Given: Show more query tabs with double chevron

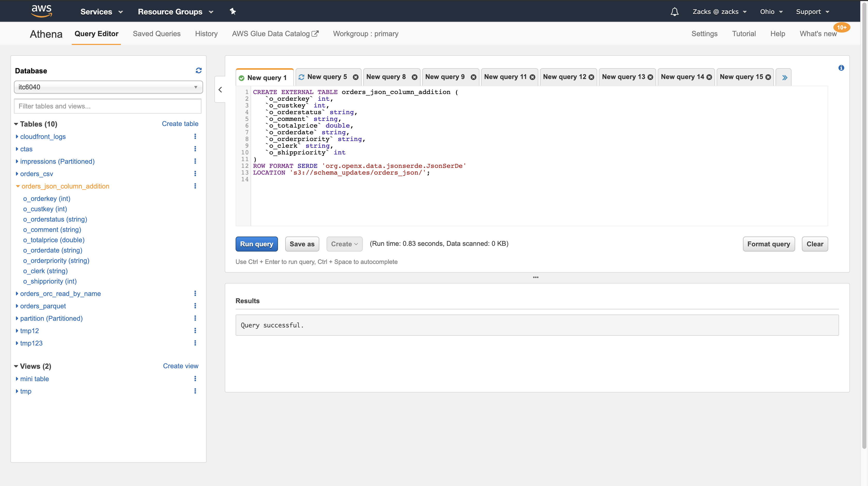Looking at the screenshot, I should coord(785,77).
